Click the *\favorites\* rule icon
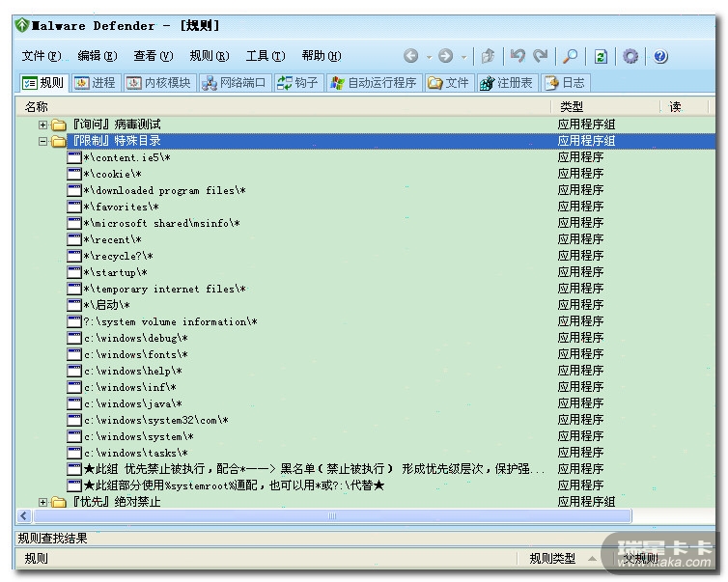 point(74,207)
